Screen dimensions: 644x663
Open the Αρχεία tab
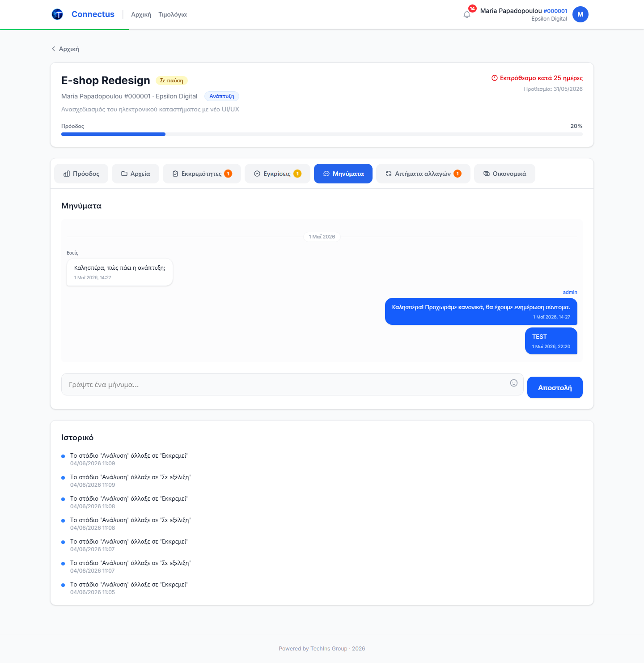click(x=136, y=174)
